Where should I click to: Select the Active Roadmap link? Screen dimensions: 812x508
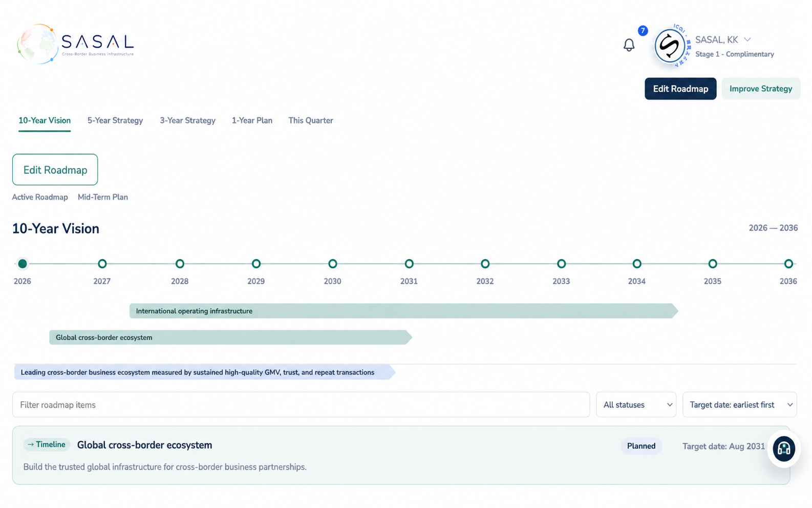tap(40, 197)
